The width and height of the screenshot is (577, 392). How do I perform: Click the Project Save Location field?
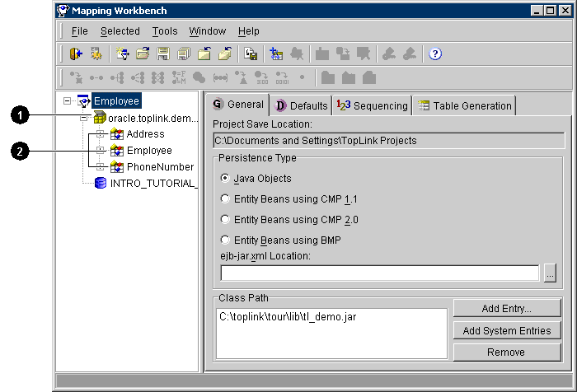388,141
